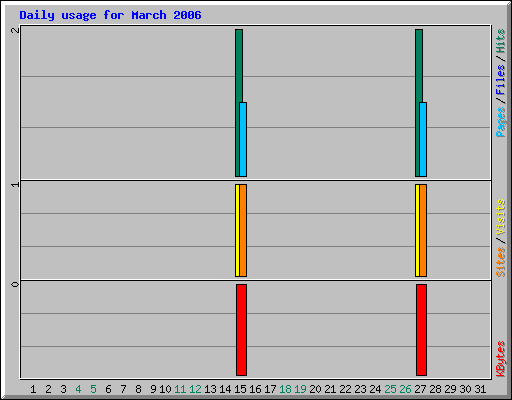The width and height of the screenshot is (512, 400).
Task: Click day label "9" on the bottom axis
Action: pyautogui.click(x=153, y=389)
